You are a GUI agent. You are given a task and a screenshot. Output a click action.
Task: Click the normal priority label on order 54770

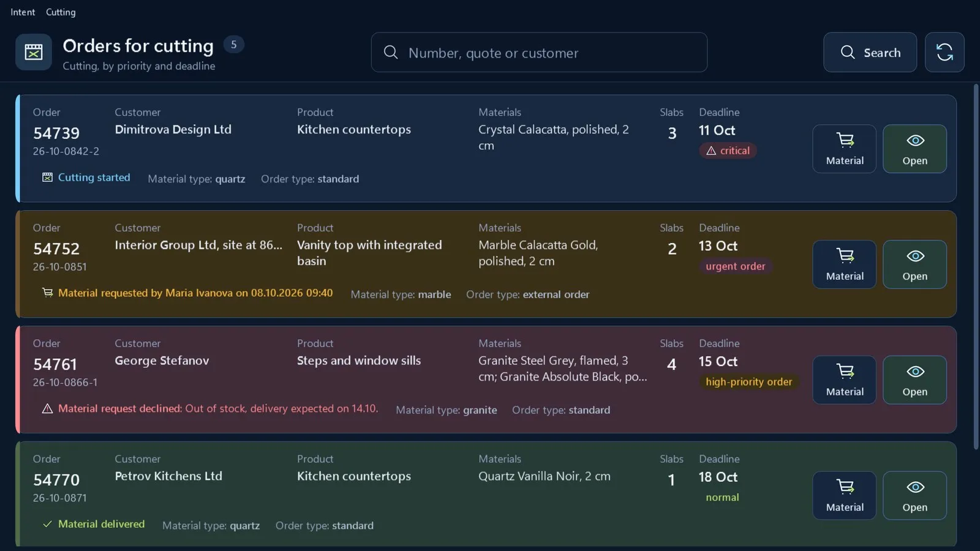click(722, 498)
